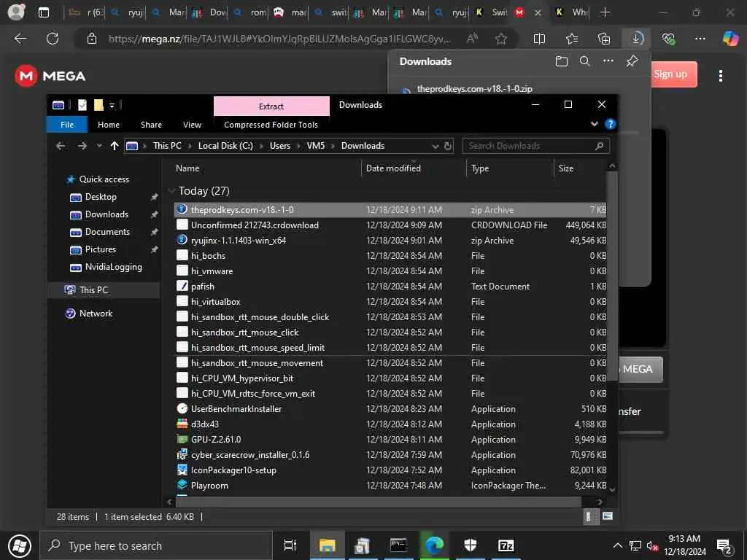Sort files by Size column header
Screen dimensions: 747x560
point(580,168)
